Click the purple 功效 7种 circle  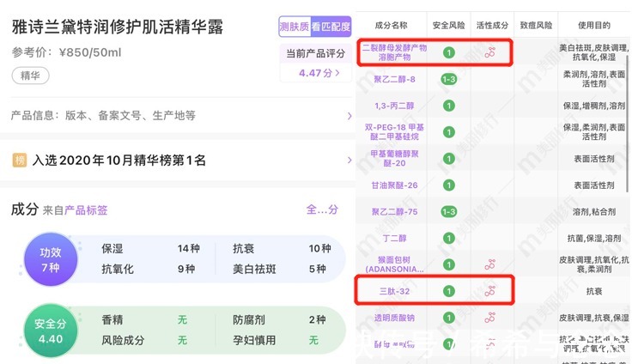tap(51, 259)
